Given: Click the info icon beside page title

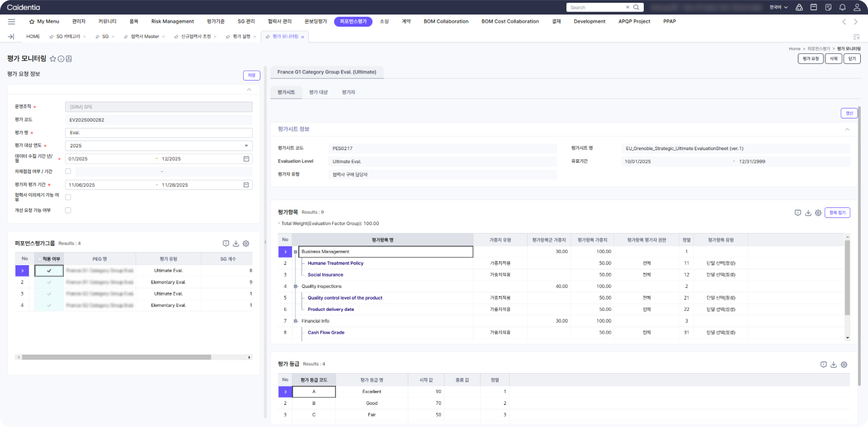Looking at the screenshot, I should pyautogui.click(x=61, y=58).
